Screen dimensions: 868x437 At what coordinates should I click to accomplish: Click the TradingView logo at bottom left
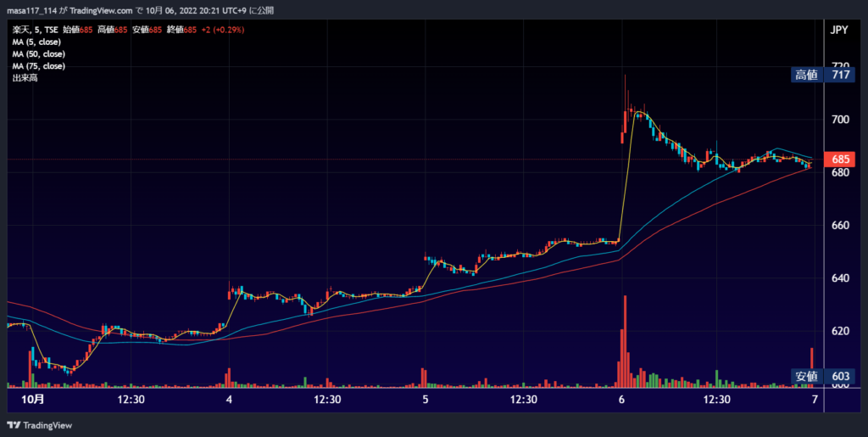tap(39, 425)
